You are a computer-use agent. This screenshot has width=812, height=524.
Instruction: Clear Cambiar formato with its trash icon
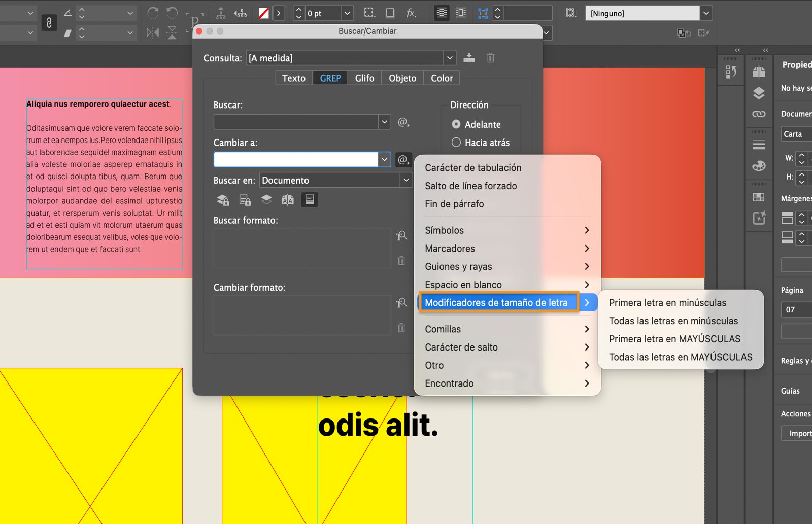[401, 327]
